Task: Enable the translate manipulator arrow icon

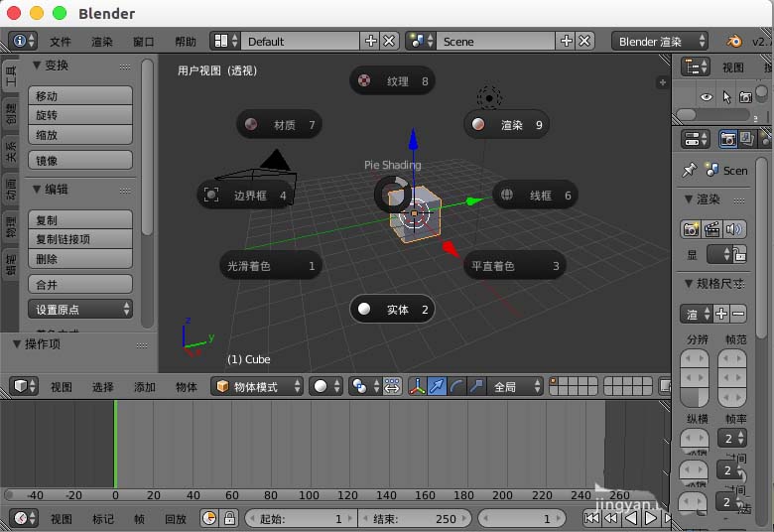Action: click(x=437, y=386)
